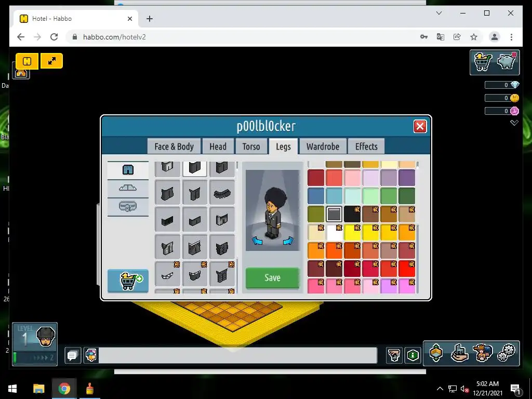
Task: Pick the dark green color swatch
Action: [x=407, y=196]
